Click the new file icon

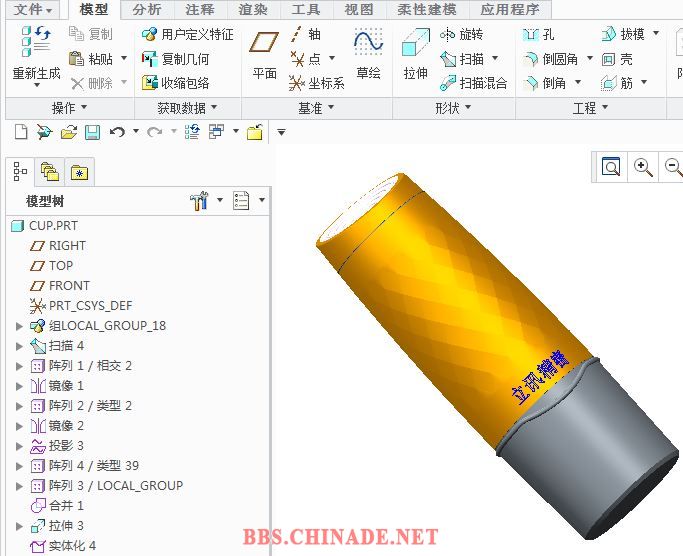tap(21, 132)
